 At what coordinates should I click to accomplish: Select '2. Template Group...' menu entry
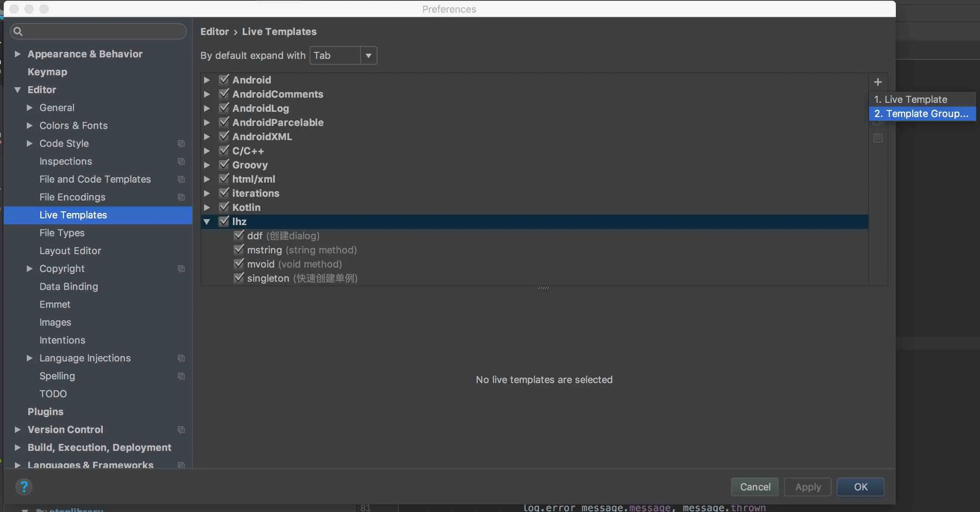(921, 113)
